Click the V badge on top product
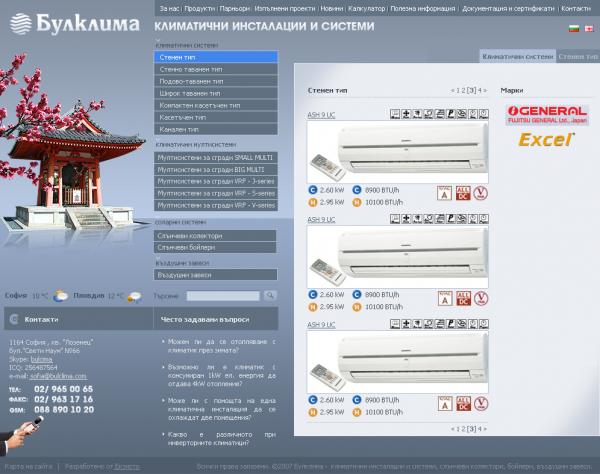The height and width of the screenshot is (474, 600). 481,193
